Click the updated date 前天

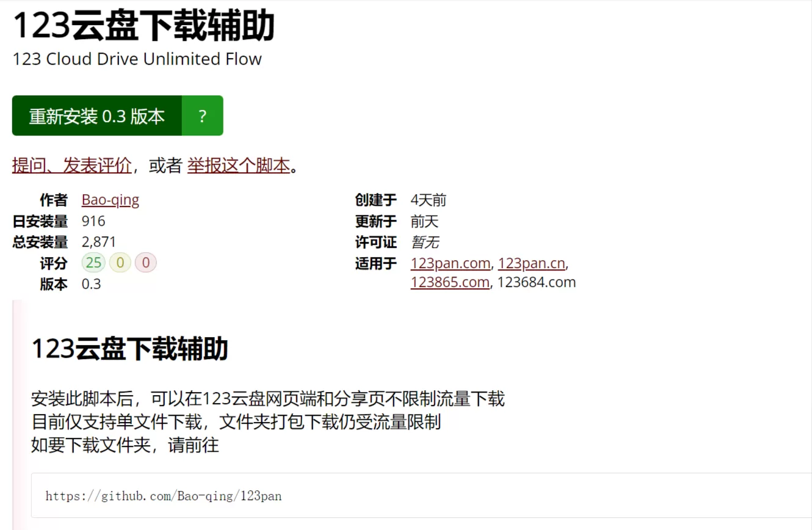click(x=425, y=221)
